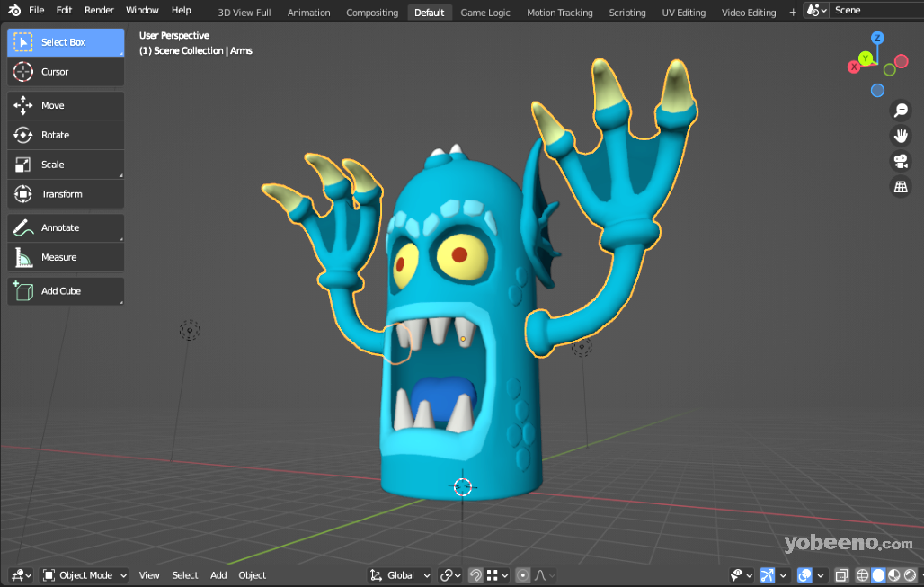Pick the Rotate tool
Image resolution: width=924 pixels, height=587 pixels.
(66, 135)
